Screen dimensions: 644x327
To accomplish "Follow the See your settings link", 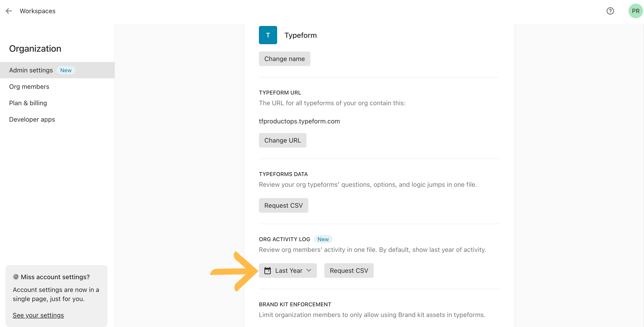I will click(x=38, y=315).
